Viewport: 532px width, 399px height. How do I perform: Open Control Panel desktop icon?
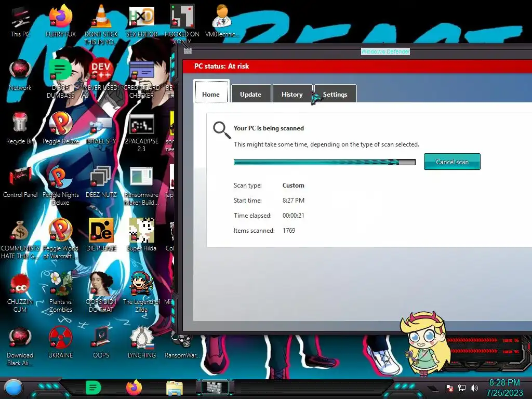(x=20, y=182)
